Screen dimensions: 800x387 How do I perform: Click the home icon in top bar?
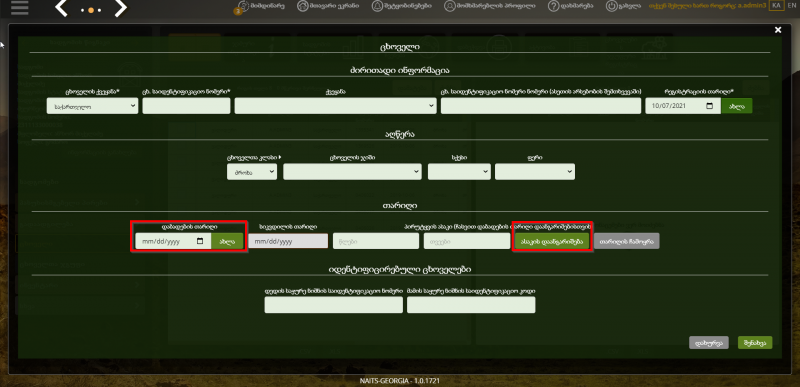click(x=302, y=7)
